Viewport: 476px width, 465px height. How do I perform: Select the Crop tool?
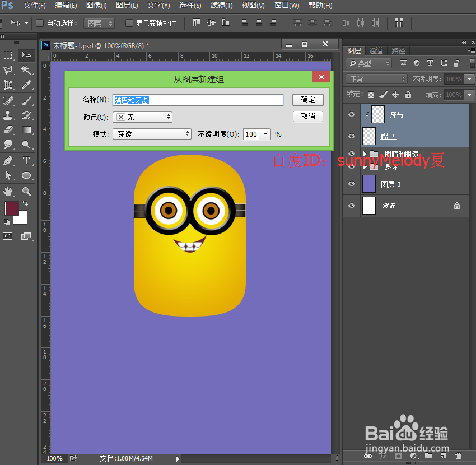tap(8, 85)
